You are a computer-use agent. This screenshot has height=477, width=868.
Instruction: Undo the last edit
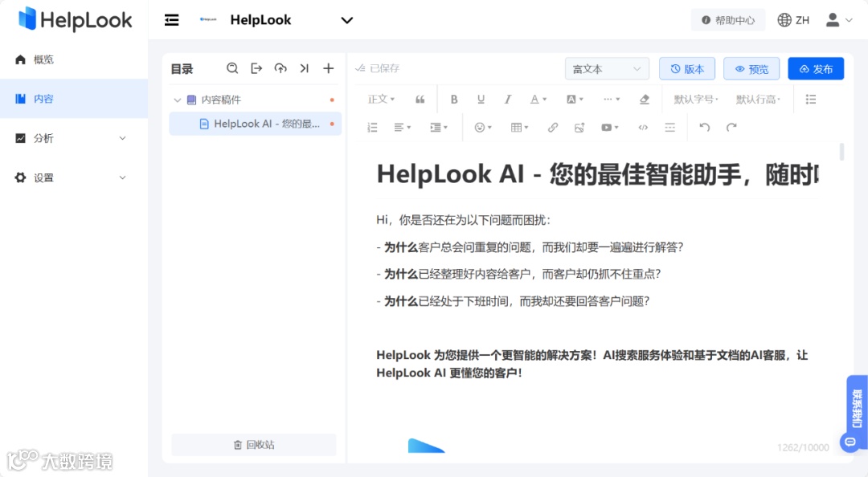[x=705, y=126]
